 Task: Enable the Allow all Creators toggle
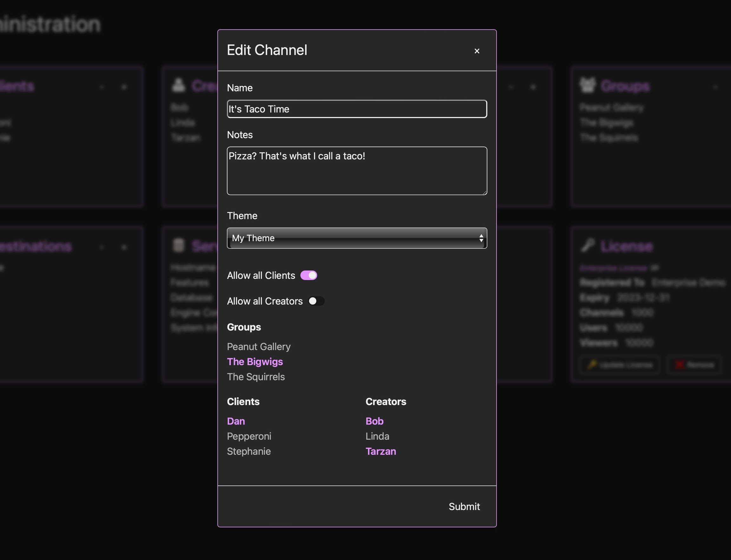(316, 301)
